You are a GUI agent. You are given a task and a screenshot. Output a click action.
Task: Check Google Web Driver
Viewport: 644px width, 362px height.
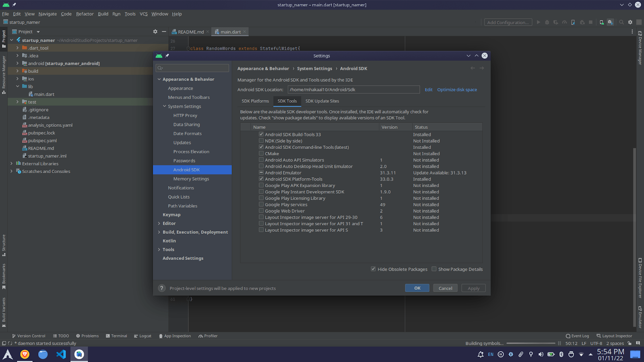pos(261,211)
